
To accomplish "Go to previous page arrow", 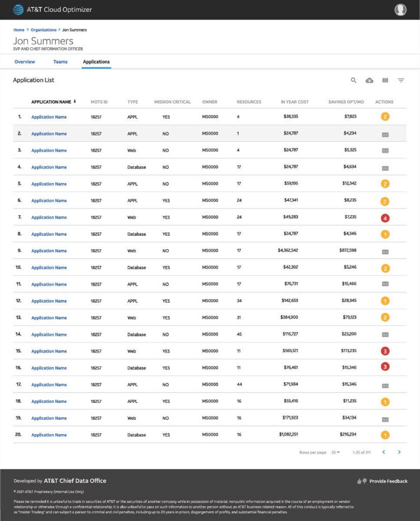I will (x=384, y=452).
